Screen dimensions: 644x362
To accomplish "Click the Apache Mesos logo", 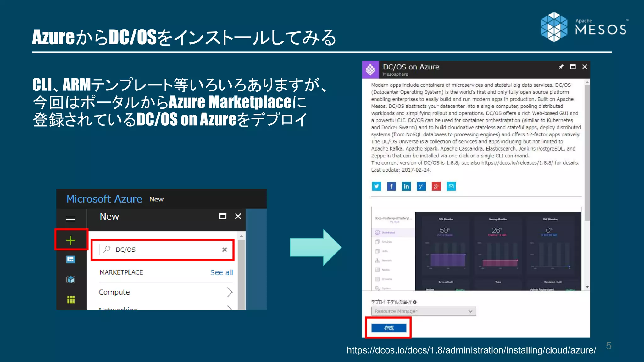I will pyautogui.click(x=584, y=27).
